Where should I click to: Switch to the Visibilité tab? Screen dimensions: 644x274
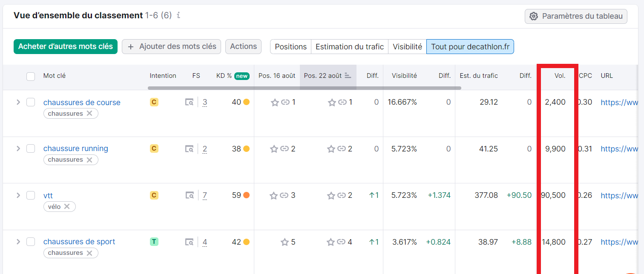[407, 47]
